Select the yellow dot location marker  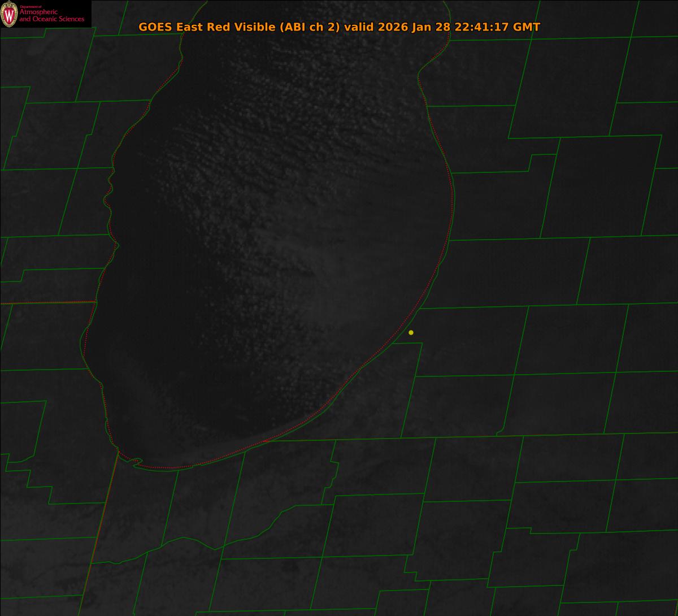411,332
